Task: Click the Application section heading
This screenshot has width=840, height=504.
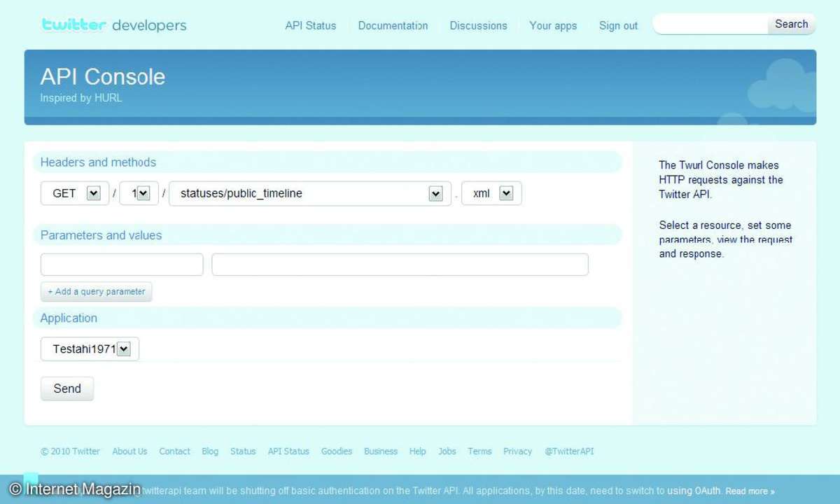Action: 69,318
